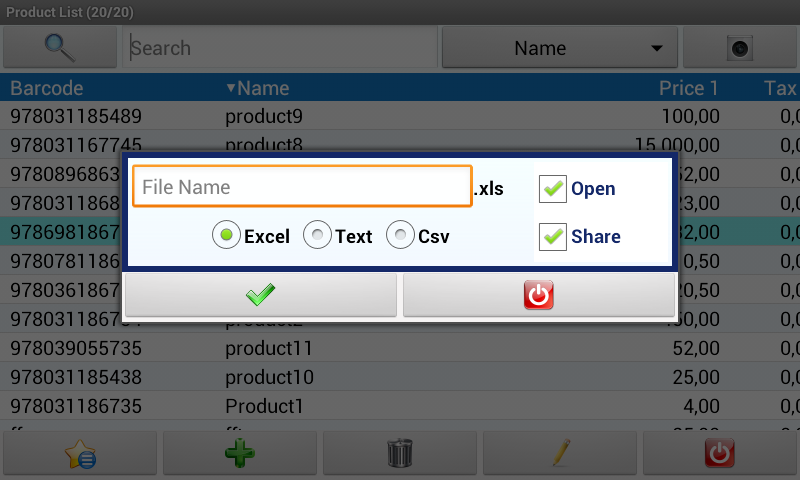Click barcode 978031167745

[x=76, y=145]
